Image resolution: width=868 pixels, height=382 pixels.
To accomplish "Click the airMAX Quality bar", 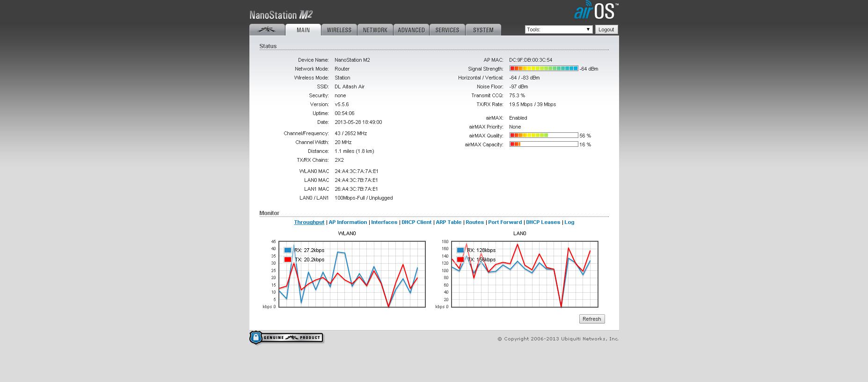I will pyautogui.click(x=544, y=136).
